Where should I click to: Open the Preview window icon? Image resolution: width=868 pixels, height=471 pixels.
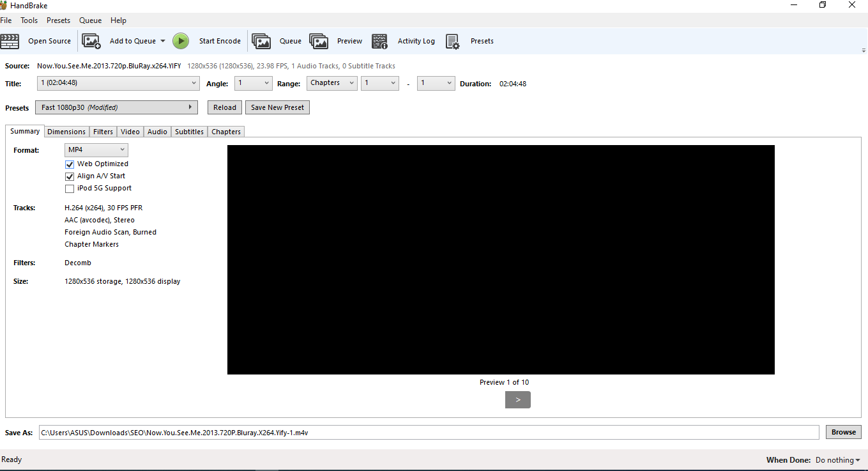(319, 41)
